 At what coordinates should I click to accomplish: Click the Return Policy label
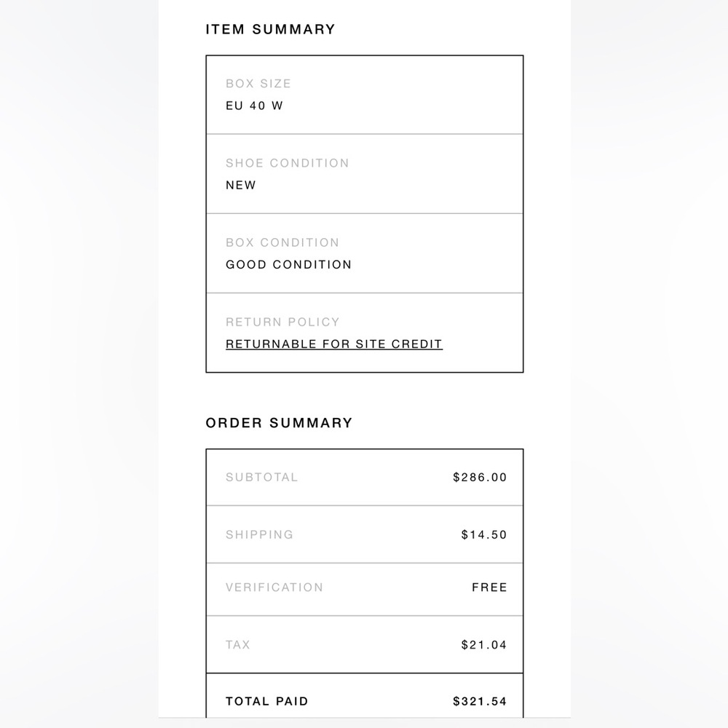click(282, 322)
